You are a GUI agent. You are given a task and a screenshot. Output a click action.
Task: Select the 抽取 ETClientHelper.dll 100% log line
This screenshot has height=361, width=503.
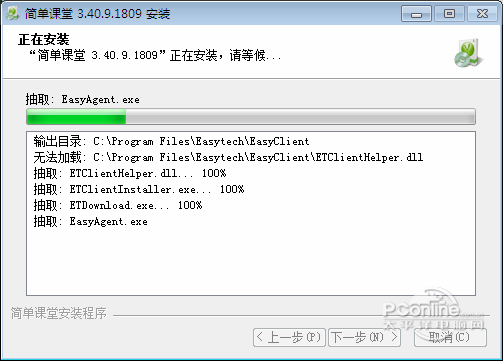click(x=130, y=173)
